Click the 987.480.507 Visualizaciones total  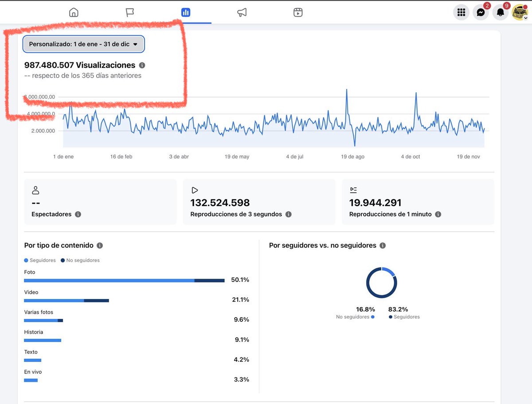coord(80,65)
